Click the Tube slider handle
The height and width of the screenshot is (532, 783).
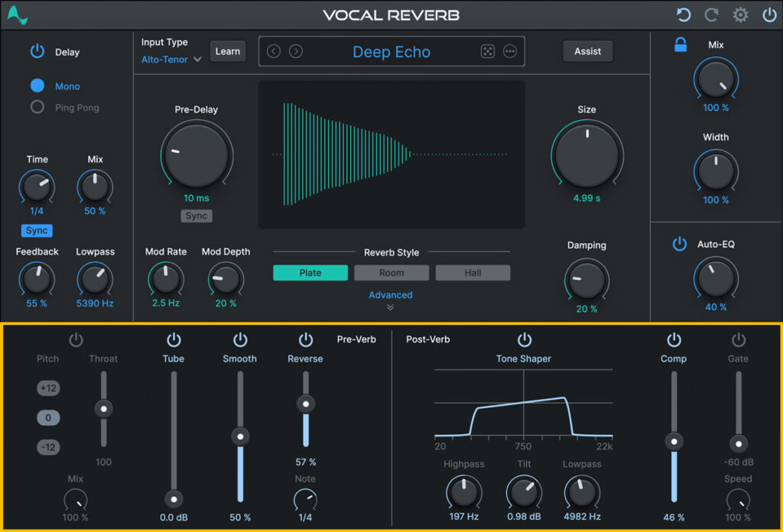click(174, 498)
